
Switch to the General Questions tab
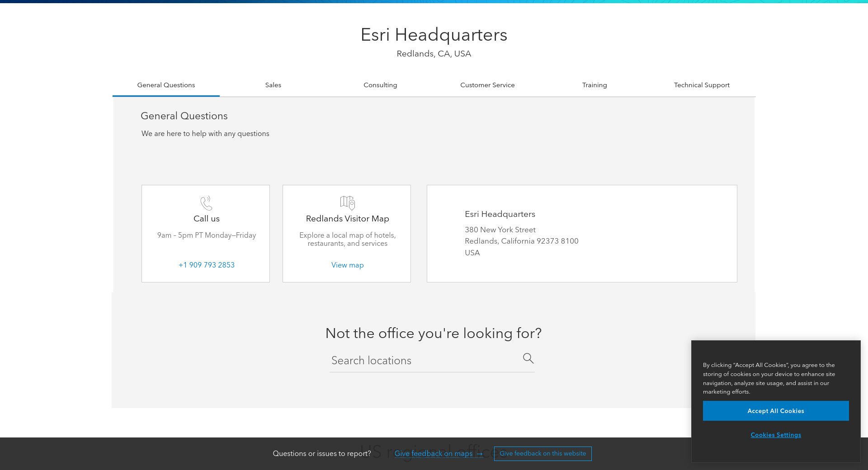[166, 85]
